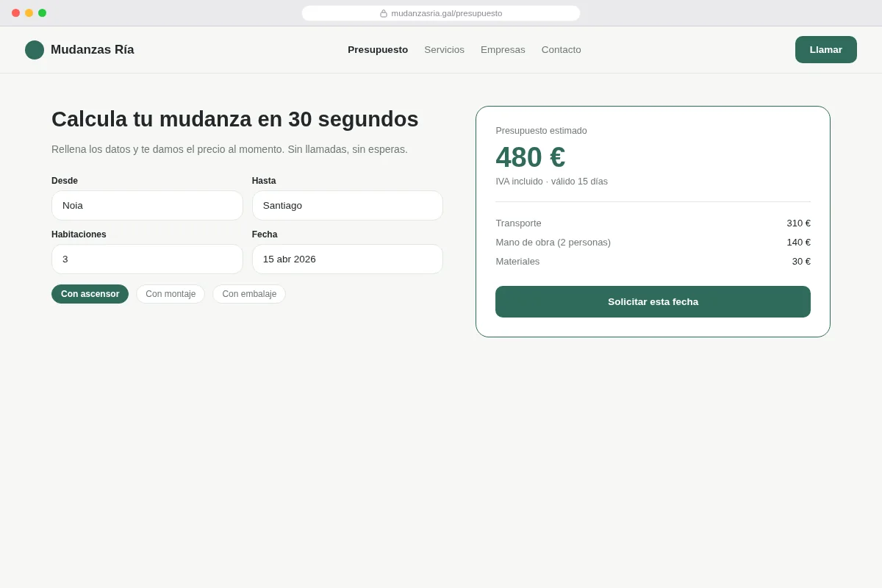Close the window with red button

pos(15,13)
